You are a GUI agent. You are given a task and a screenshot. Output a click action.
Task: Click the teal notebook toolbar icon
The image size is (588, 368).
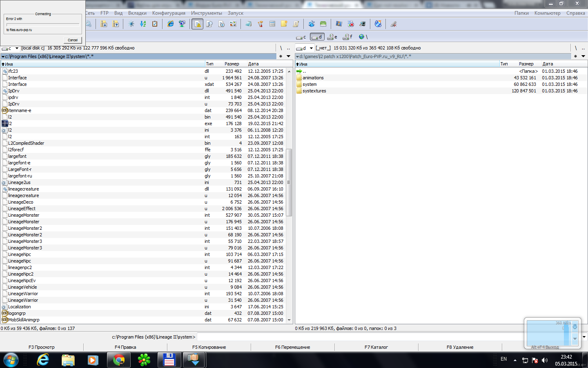(x=249, y=24)
